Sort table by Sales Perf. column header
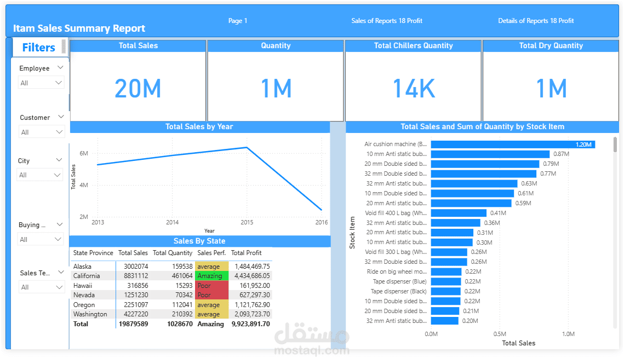Screen dimensions: 624x364 click(211, 253)
